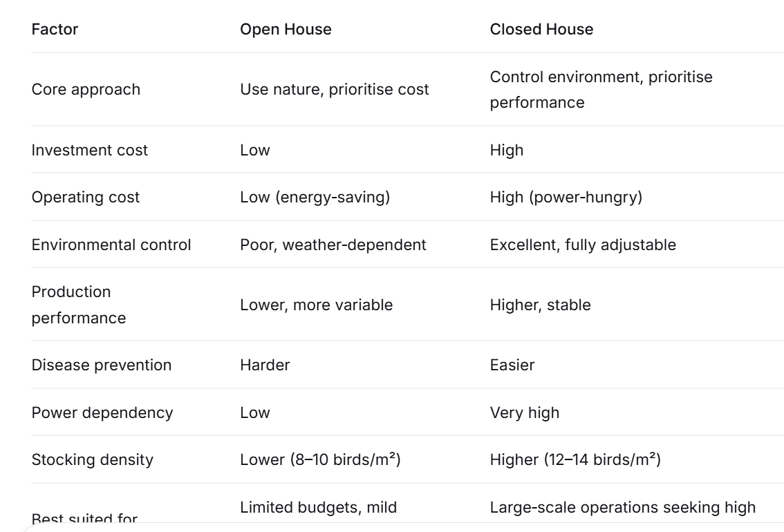Select the Production performance row label
The height and width of the screenshot is (532, 784).
[x=79, y=305]
